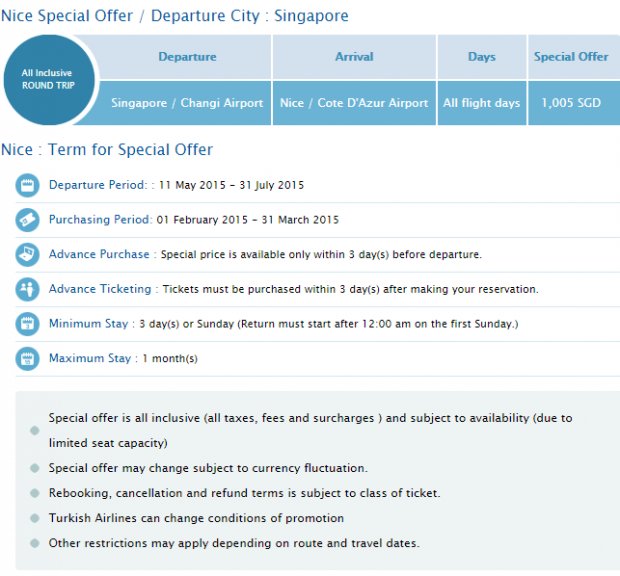Click the Minimum Stay label
620x576 pixels.
[89, 324]
